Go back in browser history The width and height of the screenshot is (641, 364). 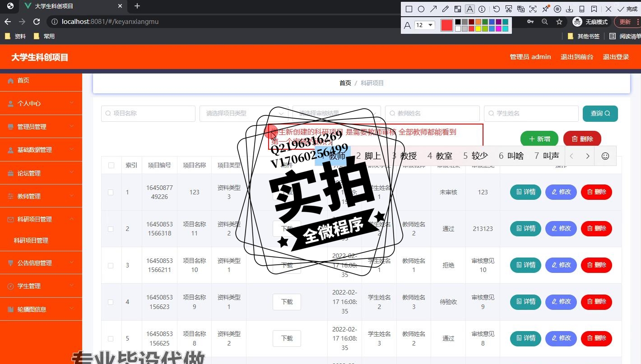8,22
